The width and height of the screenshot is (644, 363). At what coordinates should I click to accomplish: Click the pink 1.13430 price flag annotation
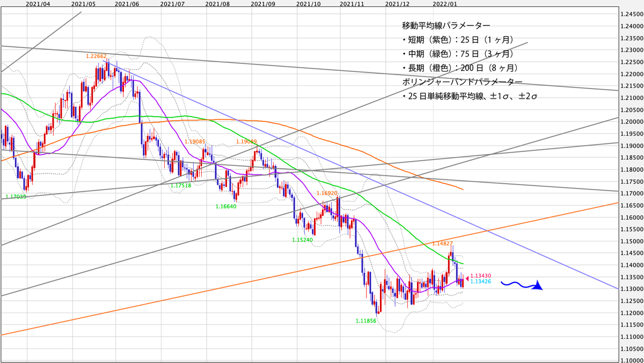tap(482, 274)
